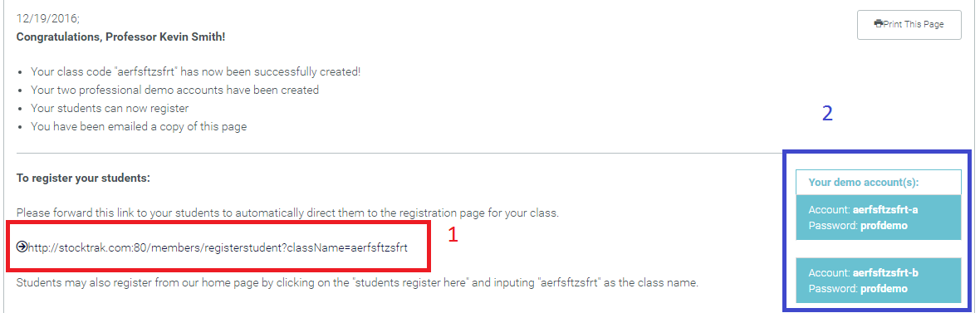Click the arrow icon before registration URL

tap(22, 247)
